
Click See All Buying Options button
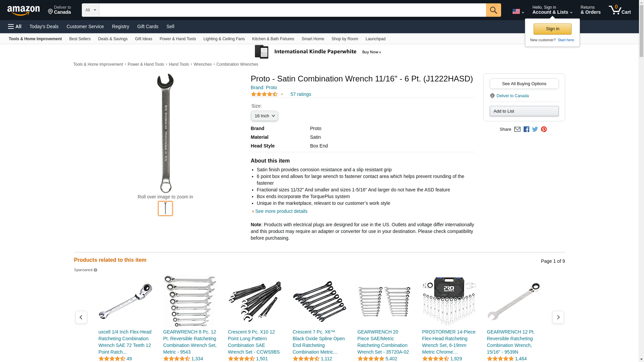click(x=524, y=84)
